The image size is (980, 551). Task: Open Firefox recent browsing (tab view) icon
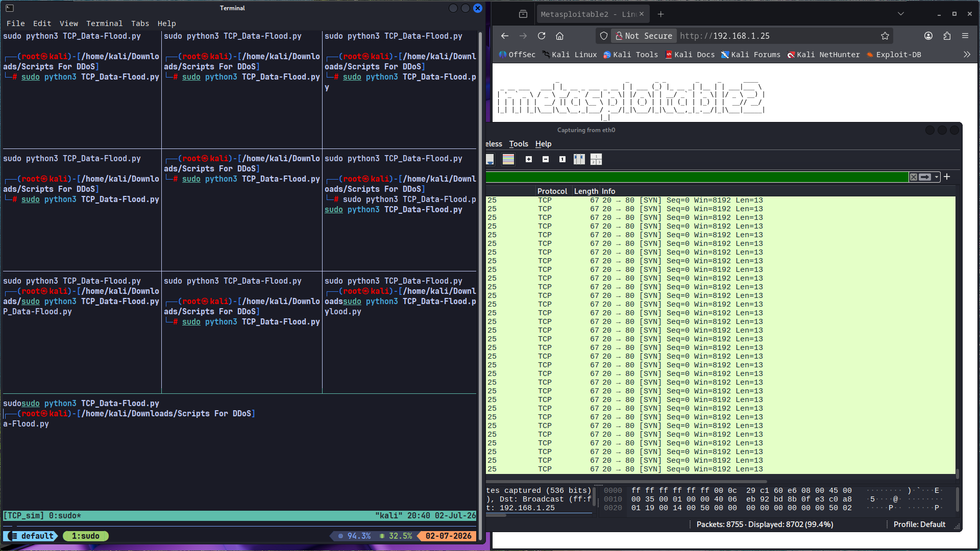tap(523, 14)
